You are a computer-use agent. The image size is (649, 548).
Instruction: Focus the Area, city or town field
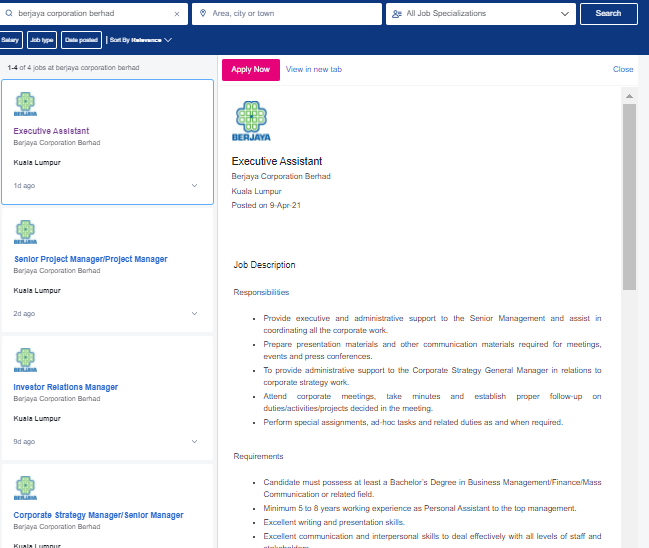coord(286,14)
